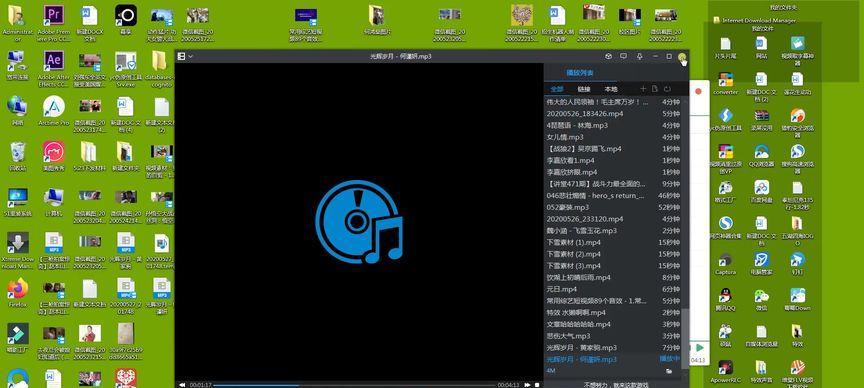This screenshot has height=388, width=864.
Task: Click the screen-cast icon in the player title bar
Action: pos(623,56)
